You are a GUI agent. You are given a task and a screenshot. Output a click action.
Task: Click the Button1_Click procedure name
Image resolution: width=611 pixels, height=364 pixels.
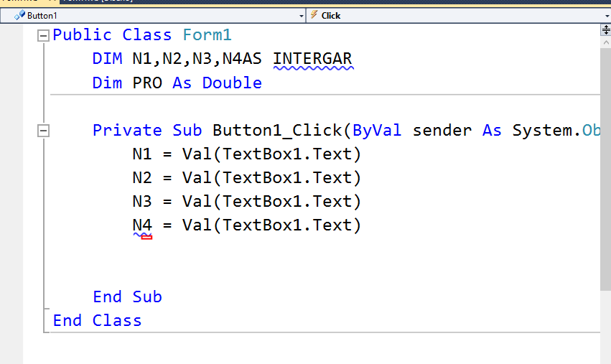[x=277, y=131]
